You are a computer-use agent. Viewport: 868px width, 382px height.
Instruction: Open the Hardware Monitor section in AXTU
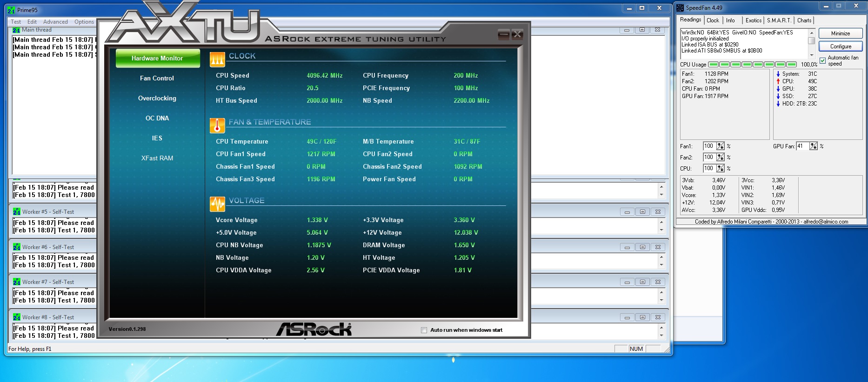[x=157, y=59]
